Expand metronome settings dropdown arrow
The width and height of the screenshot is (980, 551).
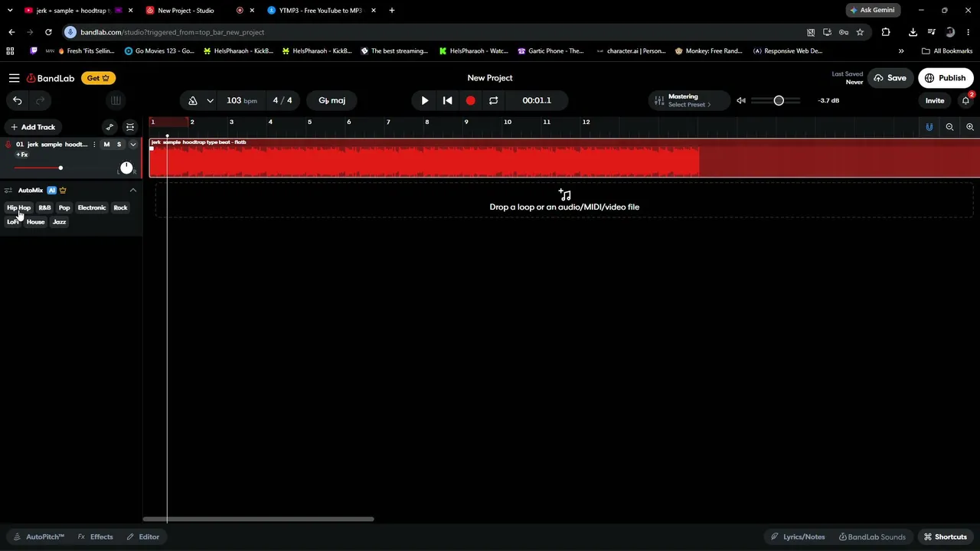[210, 100]
